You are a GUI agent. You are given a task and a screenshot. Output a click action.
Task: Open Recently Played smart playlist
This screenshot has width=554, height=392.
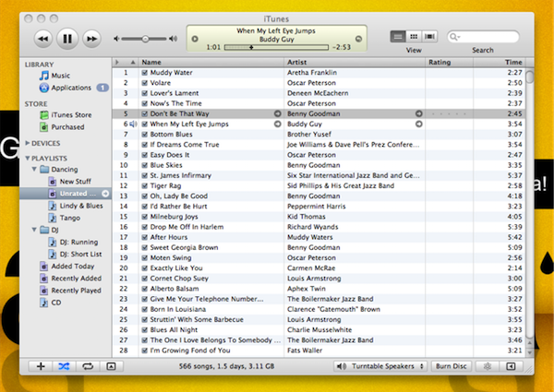tap(71, 291)
